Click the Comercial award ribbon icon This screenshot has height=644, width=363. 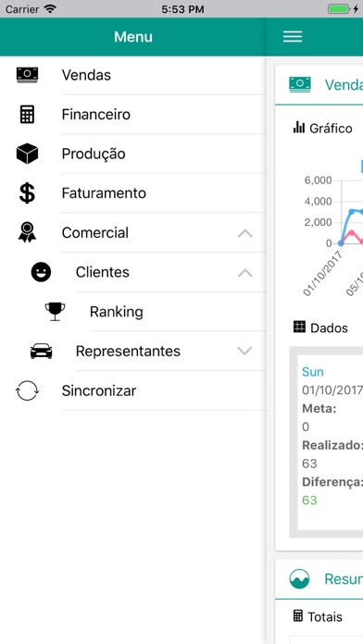(27, 232)
